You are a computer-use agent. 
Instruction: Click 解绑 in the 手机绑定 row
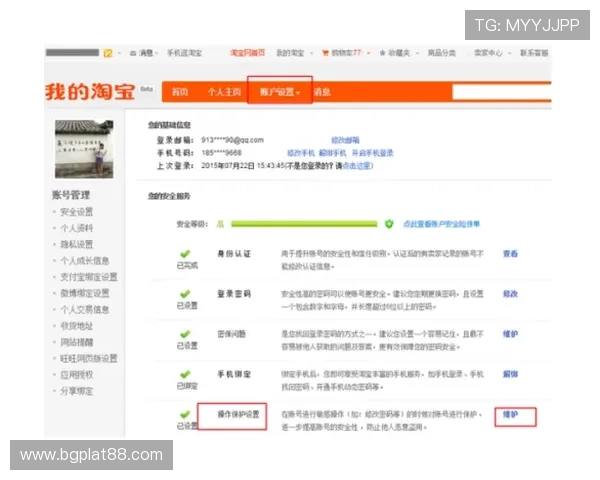pos(510,374)
